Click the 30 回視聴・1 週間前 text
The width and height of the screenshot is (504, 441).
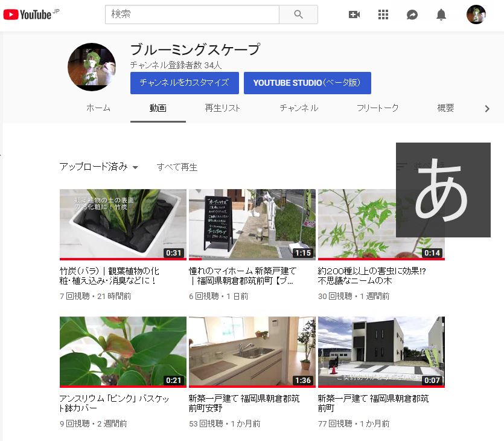pyautogui.click(x=354, y=296)
